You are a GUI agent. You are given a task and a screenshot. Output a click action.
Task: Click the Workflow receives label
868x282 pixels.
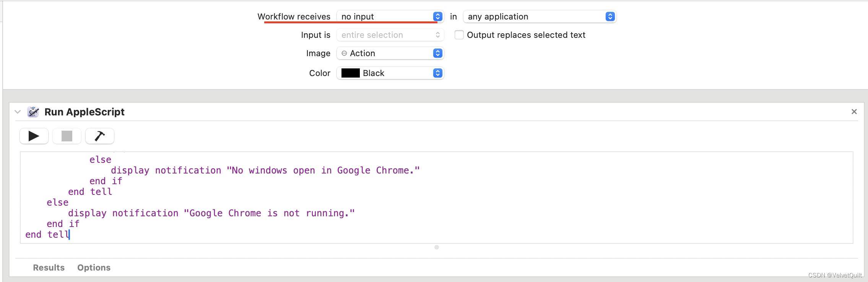click(294, 16)
